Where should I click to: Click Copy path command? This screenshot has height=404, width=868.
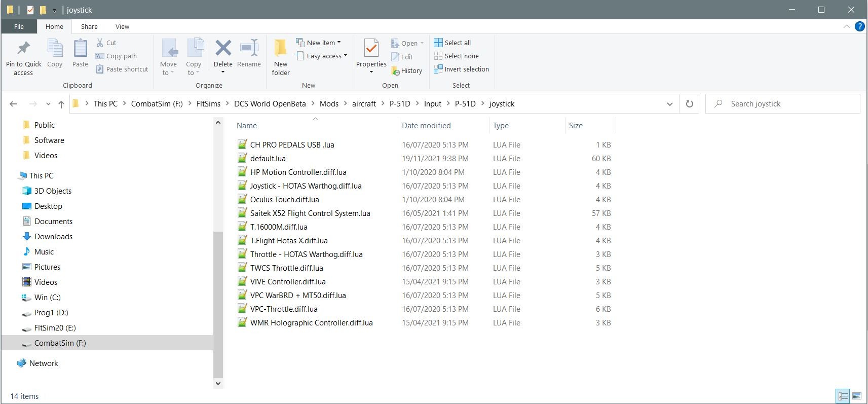[116, 56]
